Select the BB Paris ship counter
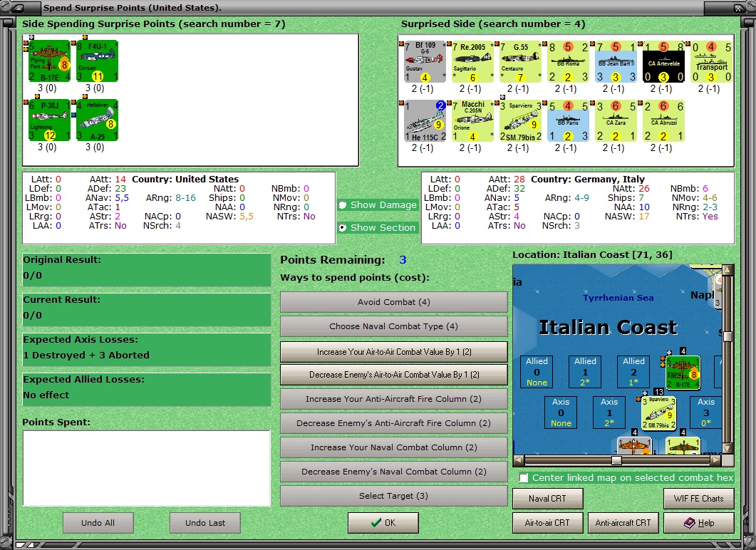 pyautogui.click(x=568, y=121)
